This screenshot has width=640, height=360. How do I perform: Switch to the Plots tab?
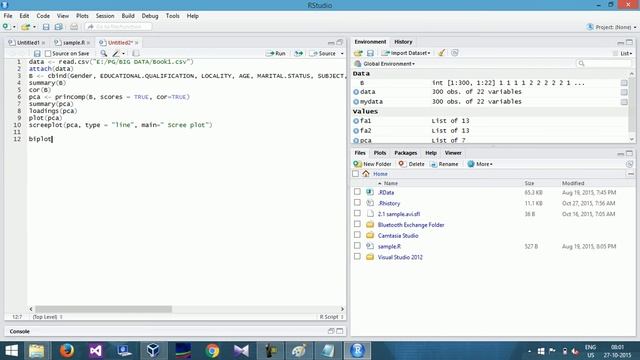[380, 153]
